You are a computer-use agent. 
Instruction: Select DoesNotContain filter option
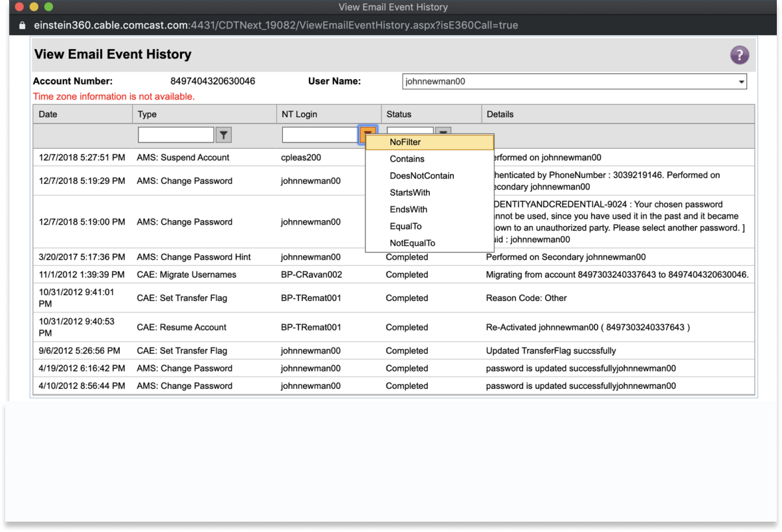(421, 175)
